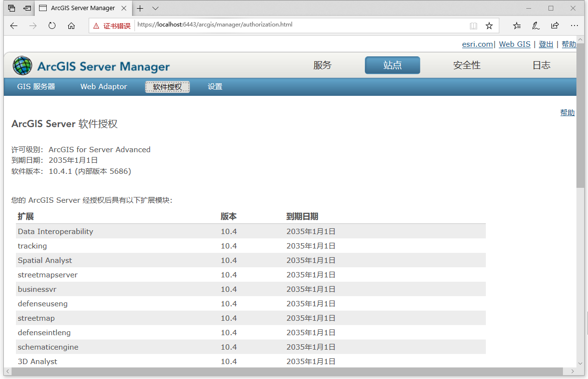Screen dimensions: 588x379
Task: Select the 软件授权 subtab
Action: [x=167, y=87]
